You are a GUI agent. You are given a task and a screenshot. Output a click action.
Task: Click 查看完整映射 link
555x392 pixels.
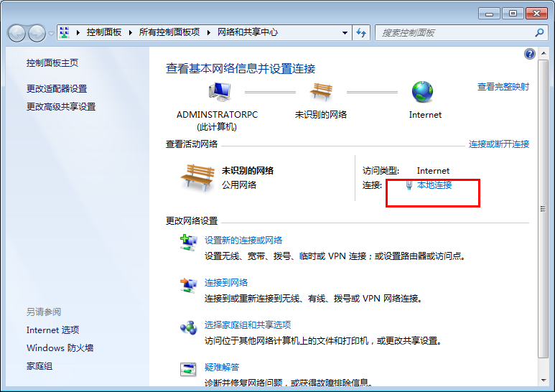tap(503, 87)
